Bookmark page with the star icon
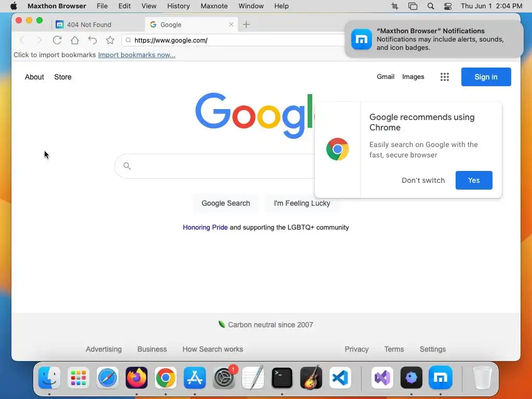The height and width of the screenshot is (399, 532). coord(110,40)
